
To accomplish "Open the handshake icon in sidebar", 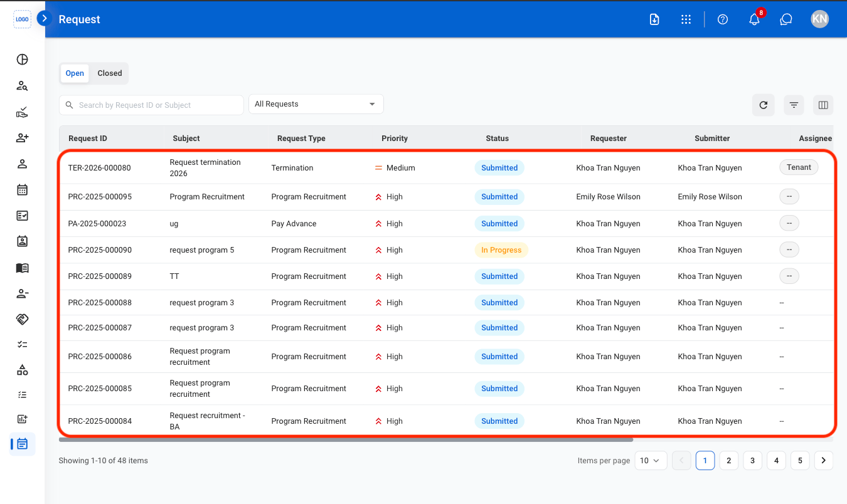I will tap(22, 319).
